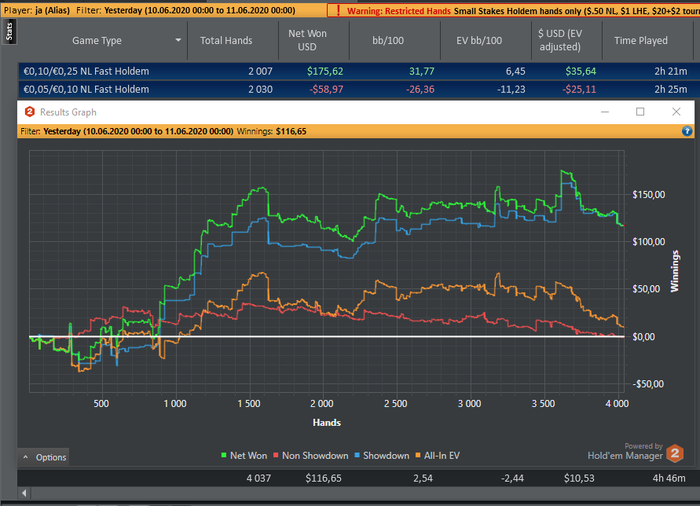The width and height of the screenshot is (700, 506).
Task: Click the $175,62 net won cell
Action: tap(325, 71)
